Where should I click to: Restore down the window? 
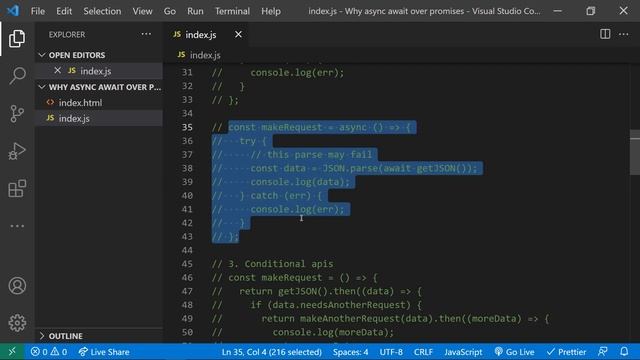590,11
